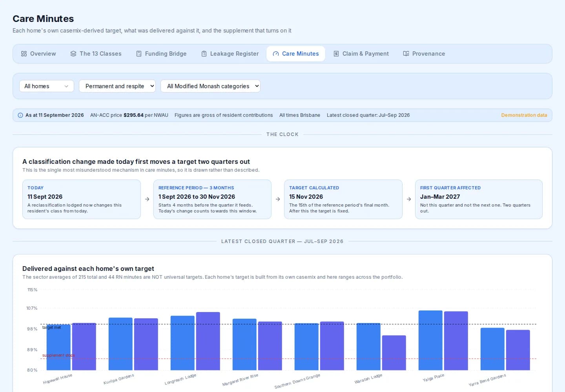Click the purple bar for Hopewell House
The height and width of the screenshot is (392, 565).
click(x=84, y=347)
